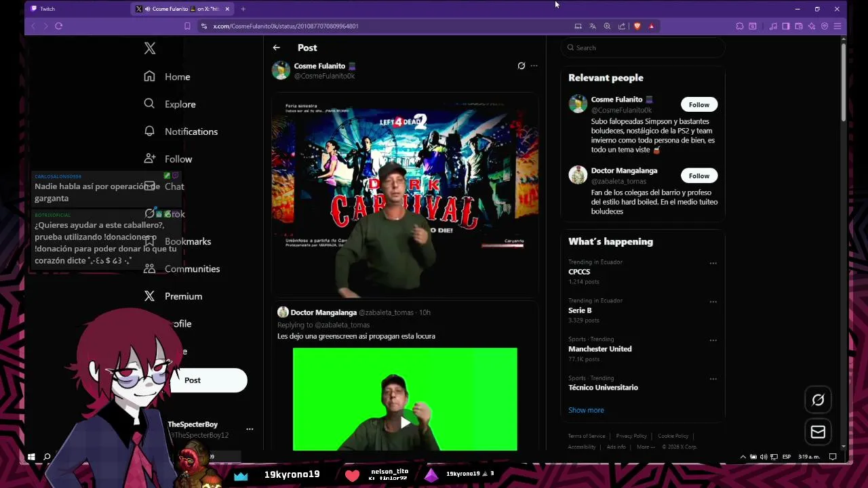Screen dimensions: 868x488
Task: Open TheSpecterBoy account menu dots
Action: [x=250, y=429]
